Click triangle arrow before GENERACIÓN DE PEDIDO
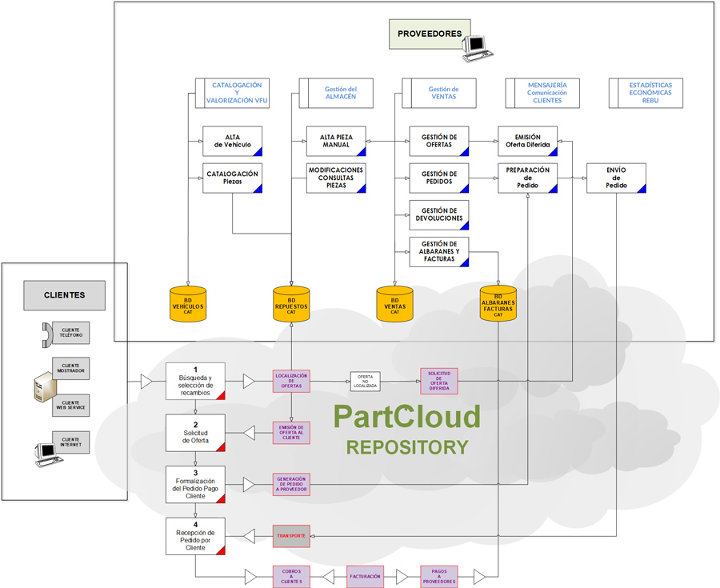This screenshot has width=720, height=588. pyautogui.click(x=249, y=485)
